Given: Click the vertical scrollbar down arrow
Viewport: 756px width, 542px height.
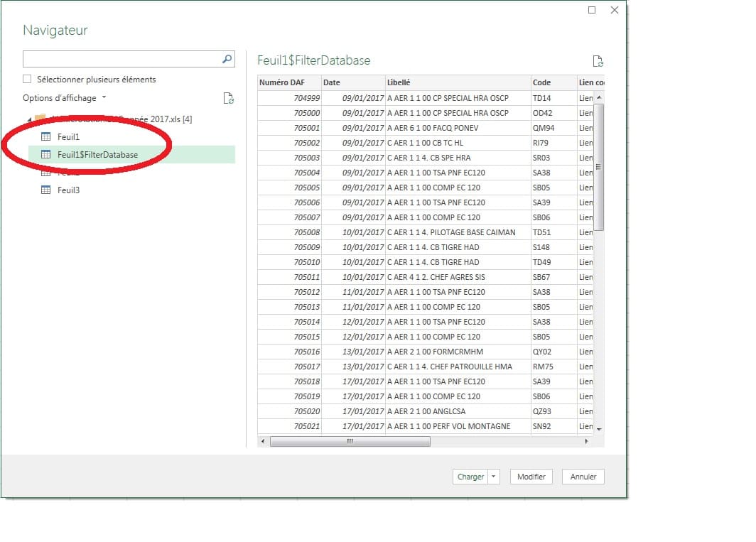Looking at the screenshot, I should coord(598,430).
